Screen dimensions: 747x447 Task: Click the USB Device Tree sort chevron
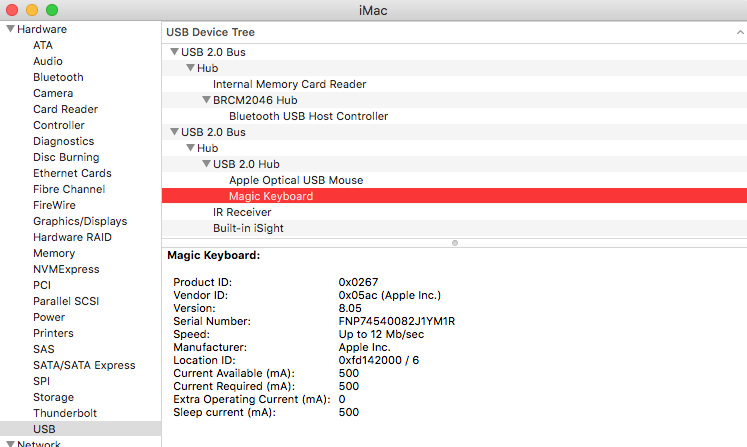[x=740, y=32]
